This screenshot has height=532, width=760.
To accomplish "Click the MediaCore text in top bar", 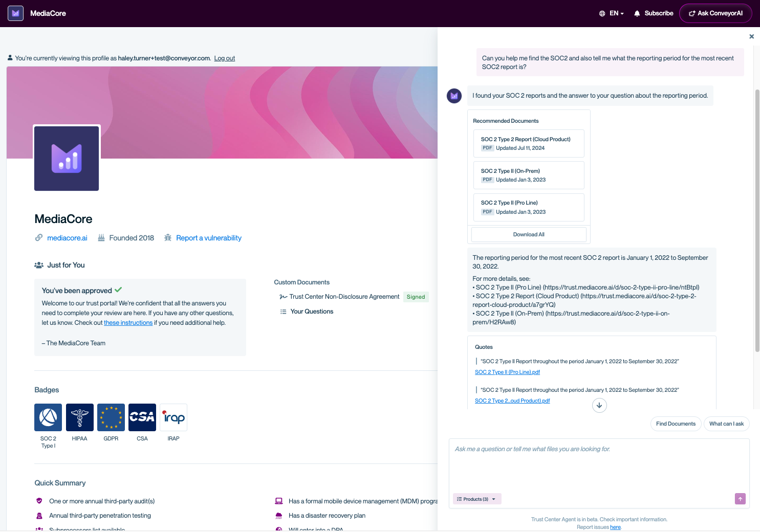I will tap(48, 13).
